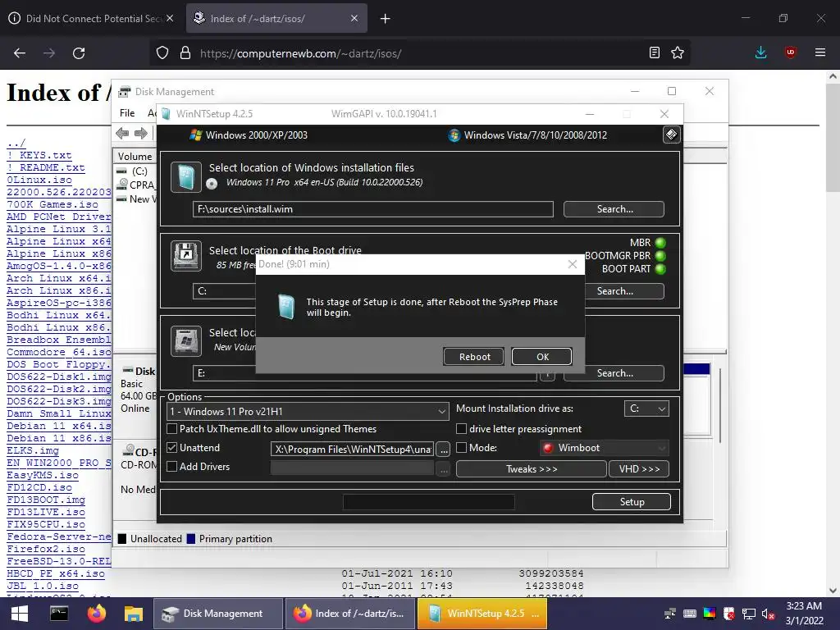Click the BOOTMGR PBR green status light
840x630 pixels.
pyautogui.click(x=660, y=256)
